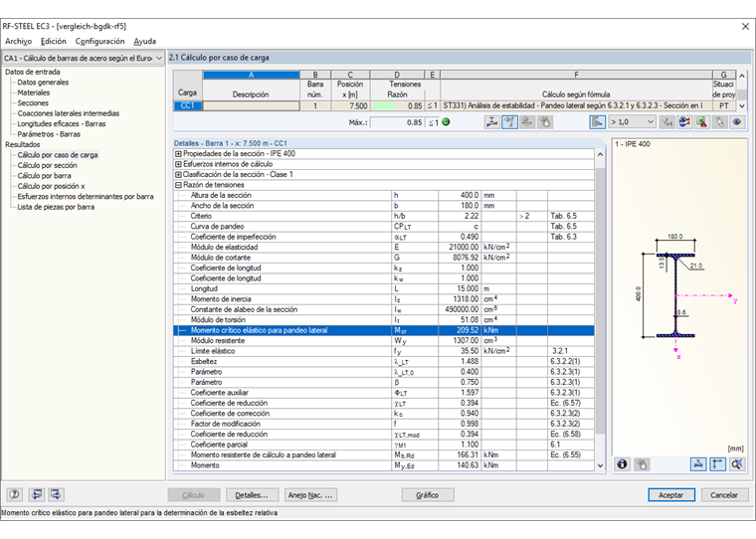Click the eye view mode icon in toolbar

(737, 122)
